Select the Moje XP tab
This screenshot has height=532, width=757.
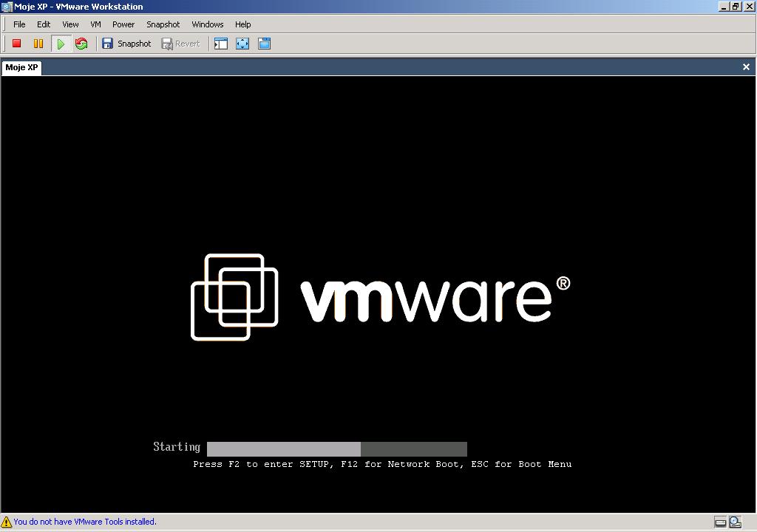tap(21, 67)
